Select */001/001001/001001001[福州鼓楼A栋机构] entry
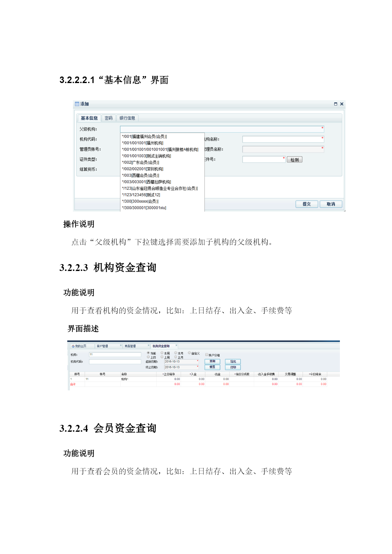Viewport: 392px width, 554px height. click(x=160, y=149)
